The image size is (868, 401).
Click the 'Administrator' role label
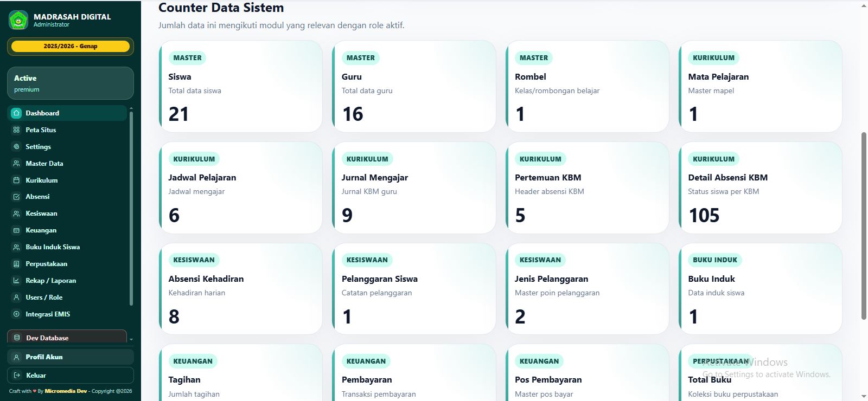52,25
